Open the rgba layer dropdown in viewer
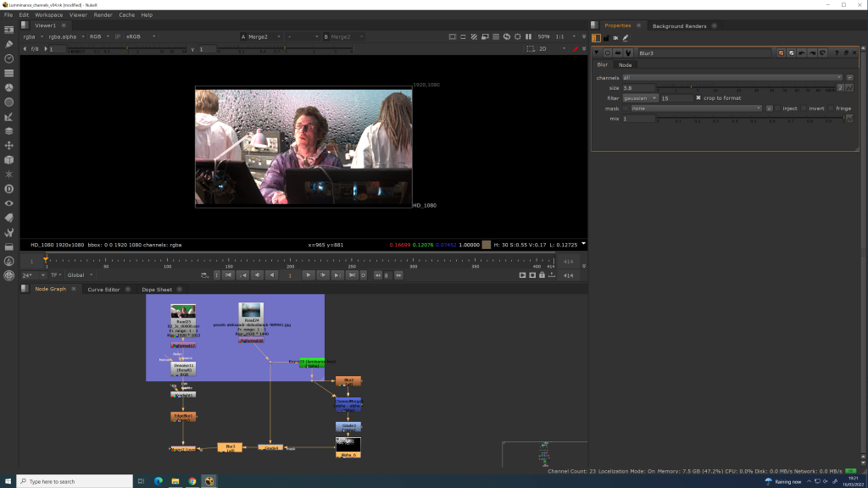This screenshot has width=868, height=488. pos(33,36)
